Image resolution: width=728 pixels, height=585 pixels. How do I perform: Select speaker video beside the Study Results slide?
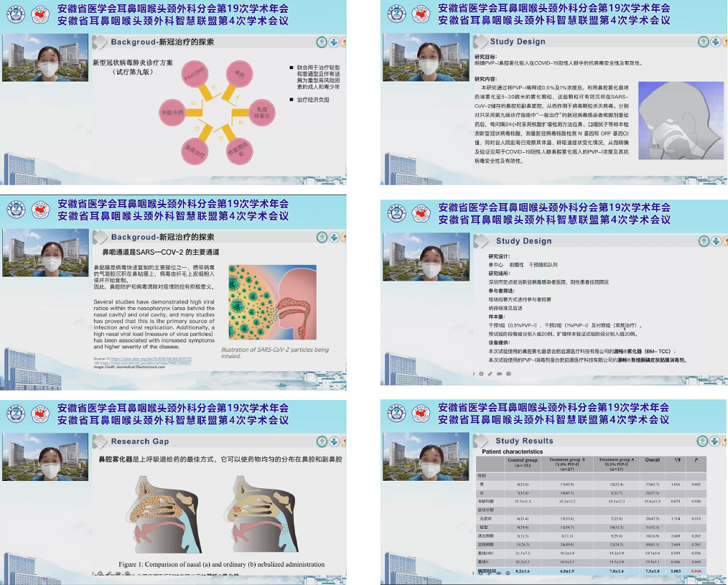pos(426,456)
